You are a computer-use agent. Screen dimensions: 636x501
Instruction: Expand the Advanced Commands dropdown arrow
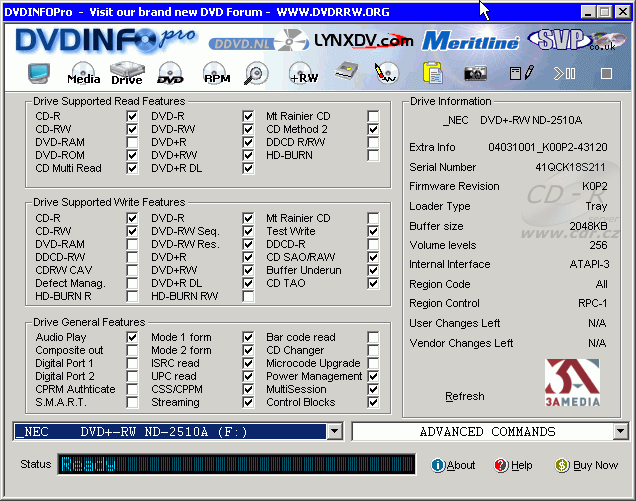point(621,431)
